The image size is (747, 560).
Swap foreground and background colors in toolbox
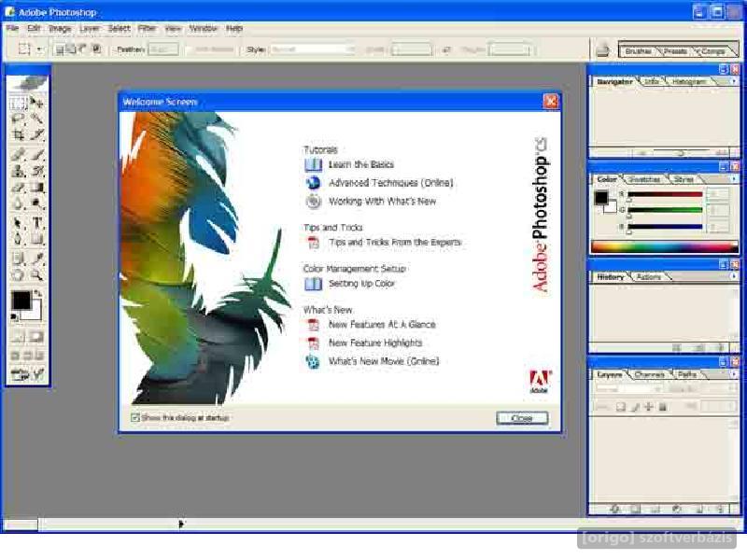(38, 294)
